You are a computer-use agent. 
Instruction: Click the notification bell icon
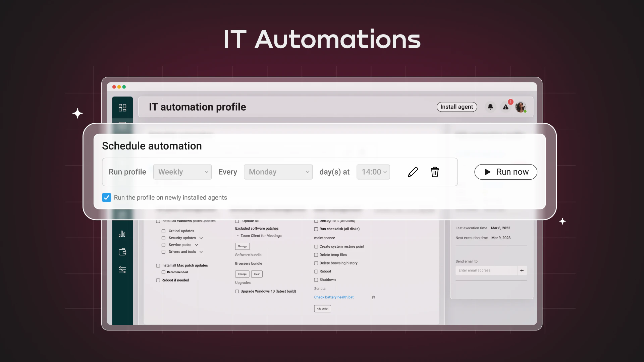490,107
